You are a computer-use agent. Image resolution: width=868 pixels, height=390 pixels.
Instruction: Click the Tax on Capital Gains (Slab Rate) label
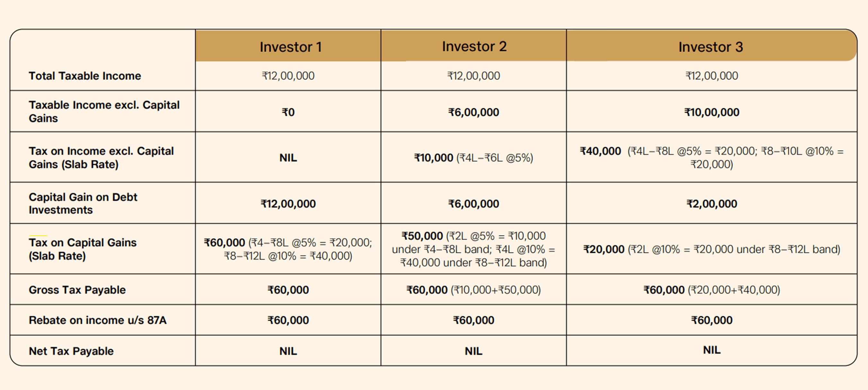coord(83,249)
